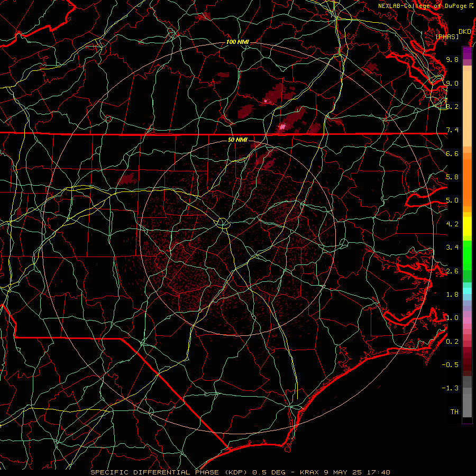Click the 3.4 value on color scale
This screenshot has height=476, width=476.
coord(452,248)
